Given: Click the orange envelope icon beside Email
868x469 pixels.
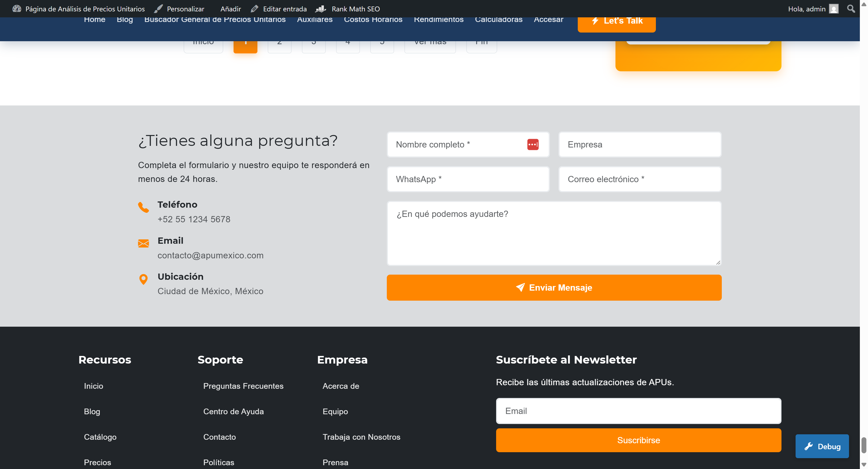Looking at the screenshot, I should [x=143, y=243].
